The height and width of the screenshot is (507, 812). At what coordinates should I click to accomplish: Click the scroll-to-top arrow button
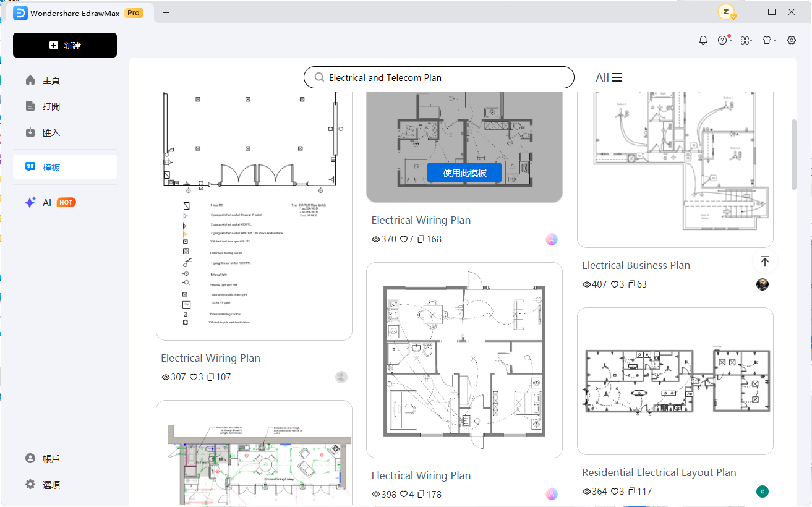coord(764,262)
